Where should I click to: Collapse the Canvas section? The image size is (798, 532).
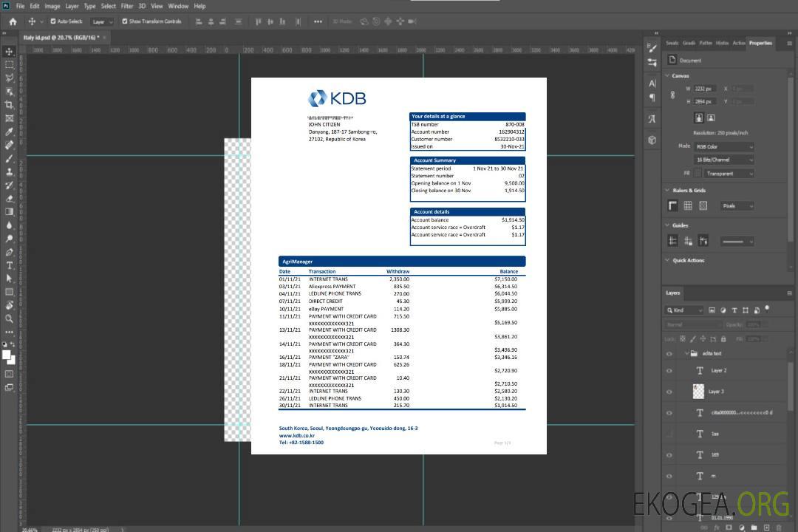pyautogui.click(x=668, y=75)
